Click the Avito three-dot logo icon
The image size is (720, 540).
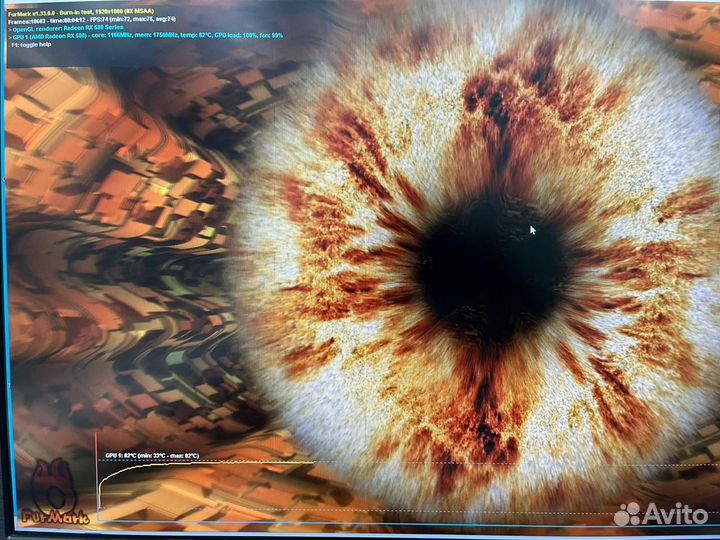tap(627, 514)
